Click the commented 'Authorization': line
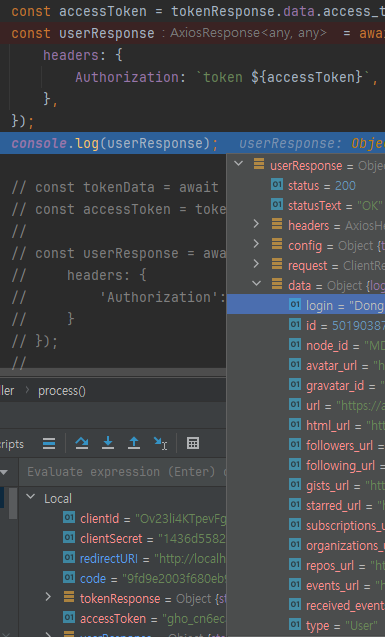385x637 pixels. click(118, 297)
